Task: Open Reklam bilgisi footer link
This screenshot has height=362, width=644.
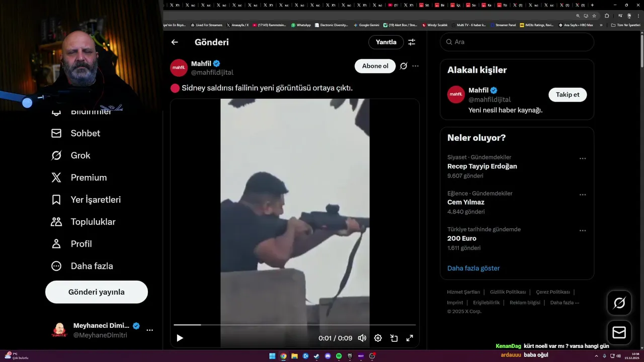Action: point(525,303)
